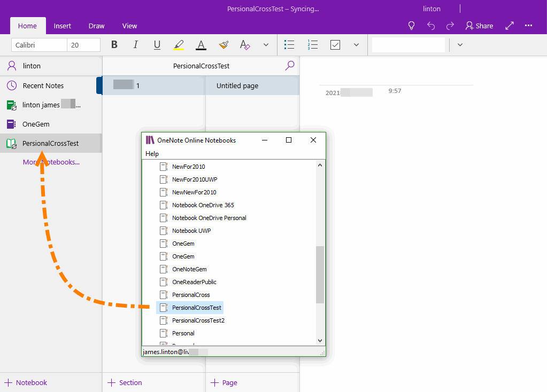Select OneReaderPublic notebook in list
The image size is (547, 392).
[x=194, y=282]
